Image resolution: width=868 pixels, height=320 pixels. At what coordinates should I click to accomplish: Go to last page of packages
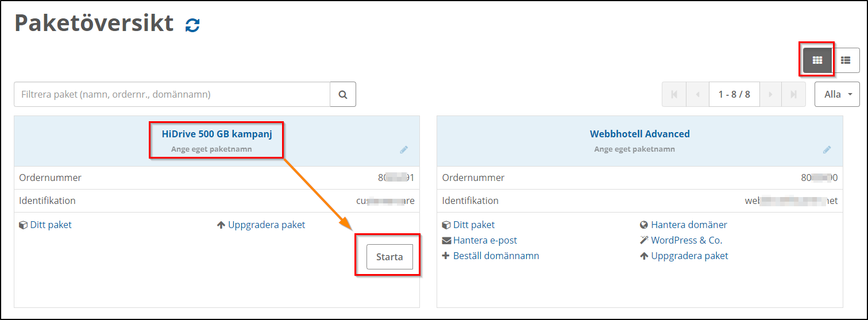click(793, 94)
